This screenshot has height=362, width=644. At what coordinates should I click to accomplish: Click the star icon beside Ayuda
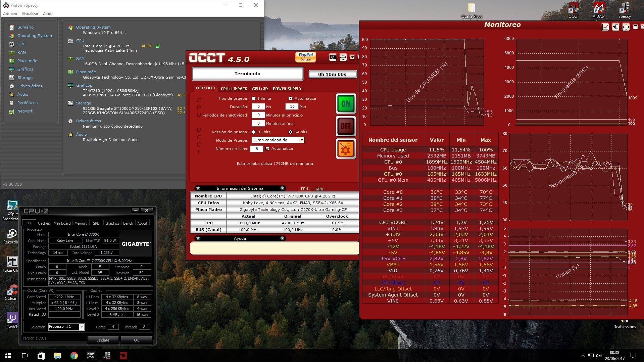click(198, 238)
